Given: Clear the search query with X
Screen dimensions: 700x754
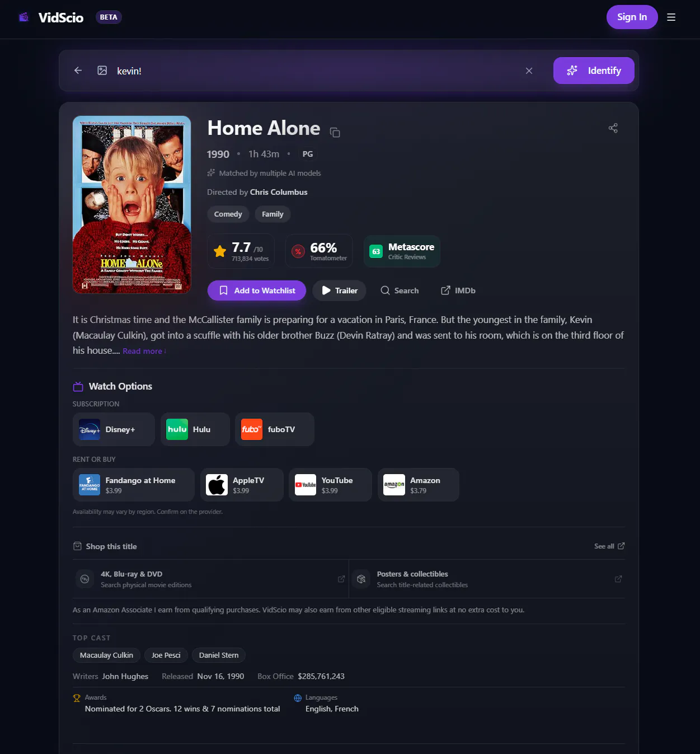Looking at the screenshot, I should 529,71.
